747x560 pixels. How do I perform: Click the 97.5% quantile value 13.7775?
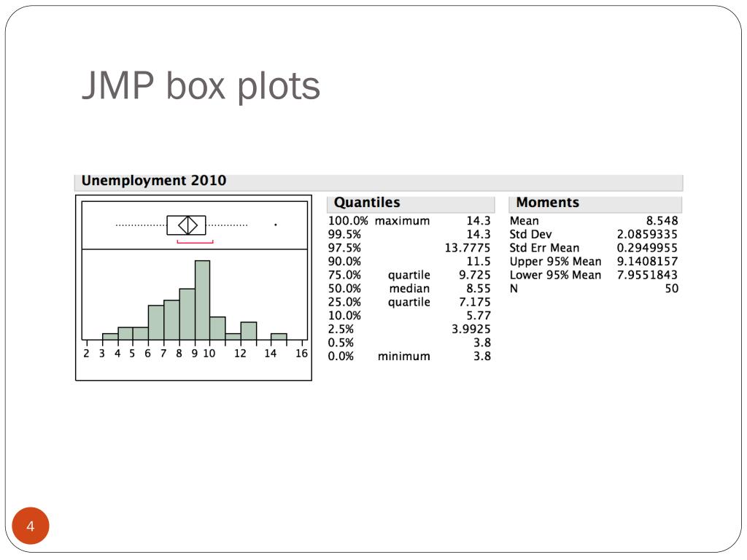468,248
